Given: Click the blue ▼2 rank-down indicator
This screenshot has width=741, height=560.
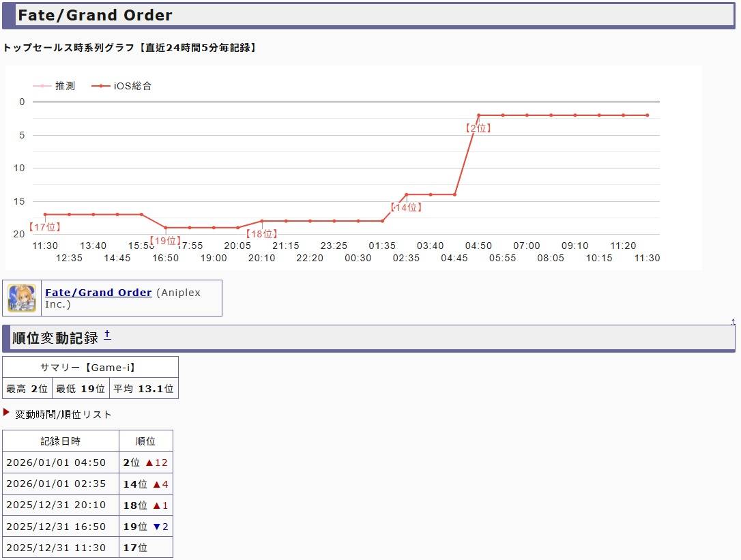Looking at the screenshot, I should click(160, 527).
